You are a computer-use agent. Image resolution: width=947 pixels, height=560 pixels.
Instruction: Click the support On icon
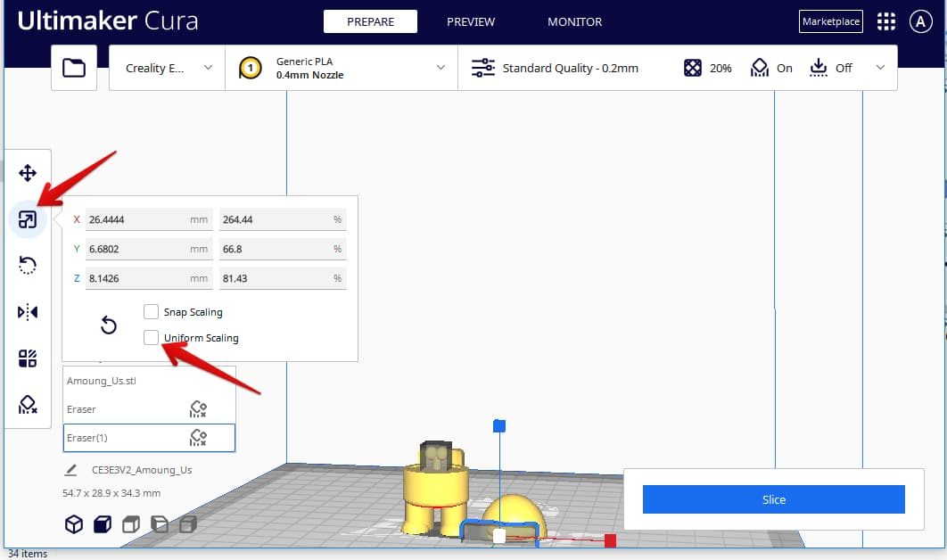(x=759, y=68)
